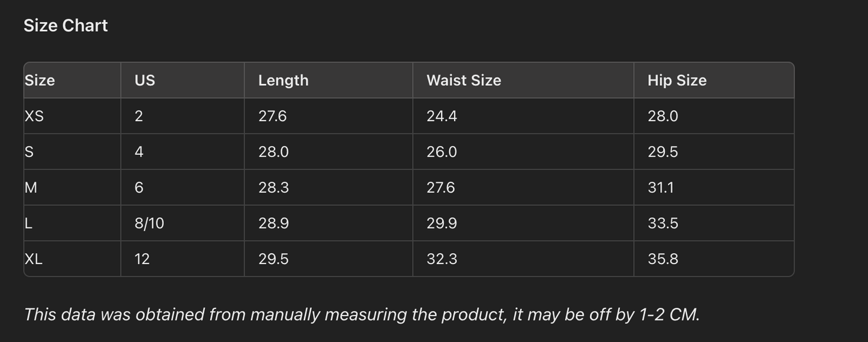Select the XL size cell
868x342 pixels.
coord(34,259)
